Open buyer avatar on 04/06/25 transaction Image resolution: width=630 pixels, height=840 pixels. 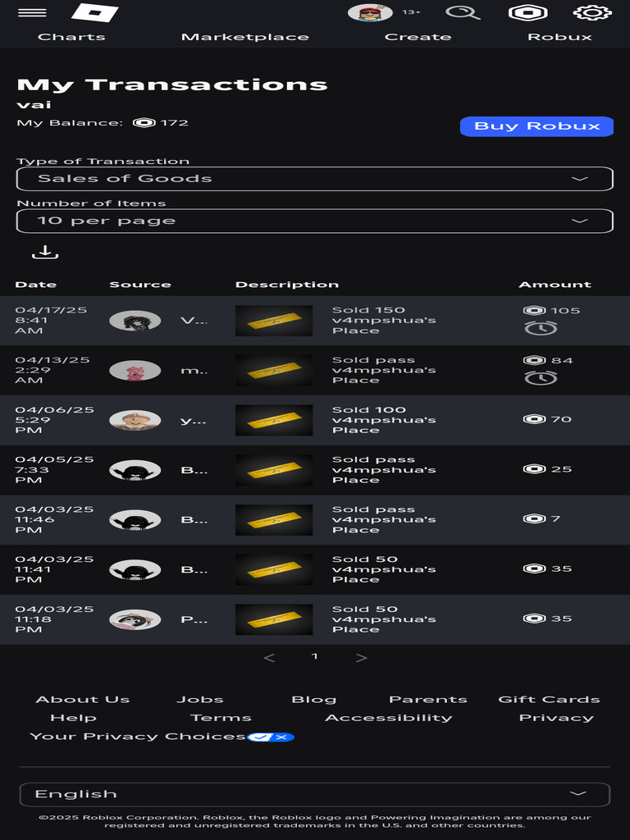pos(135,421)
